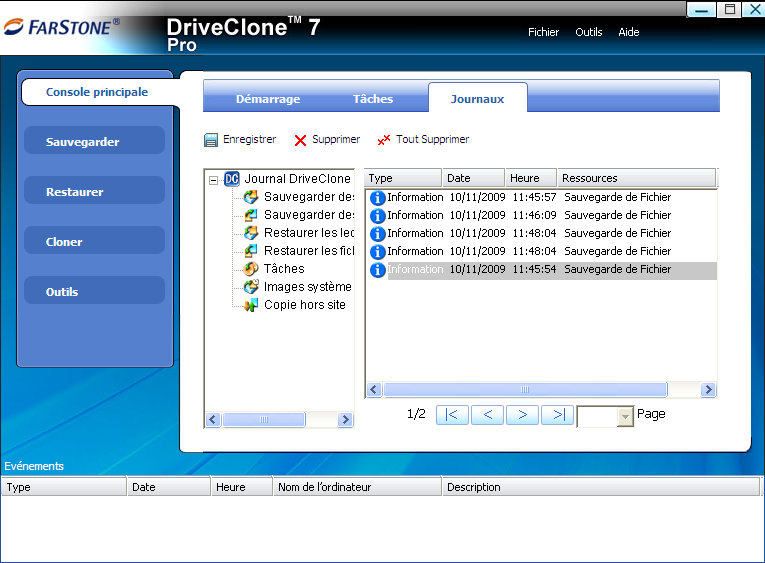Click the Restaurer les lec tree icon

[251, 233]
